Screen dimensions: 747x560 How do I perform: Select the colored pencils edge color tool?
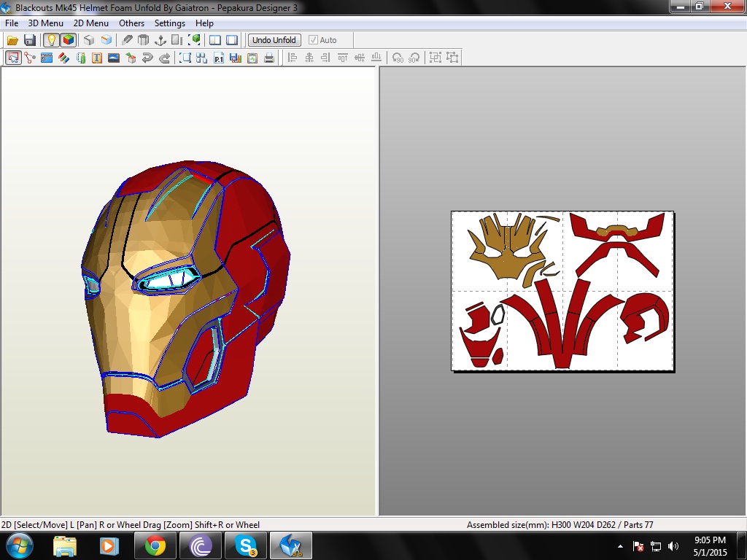[64, 58]
